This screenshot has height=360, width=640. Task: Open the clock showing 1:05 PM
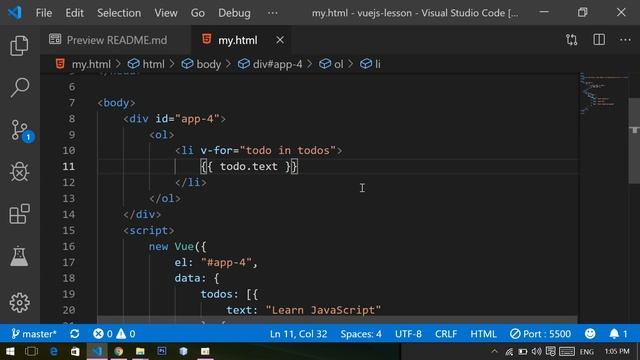[617, 351]
